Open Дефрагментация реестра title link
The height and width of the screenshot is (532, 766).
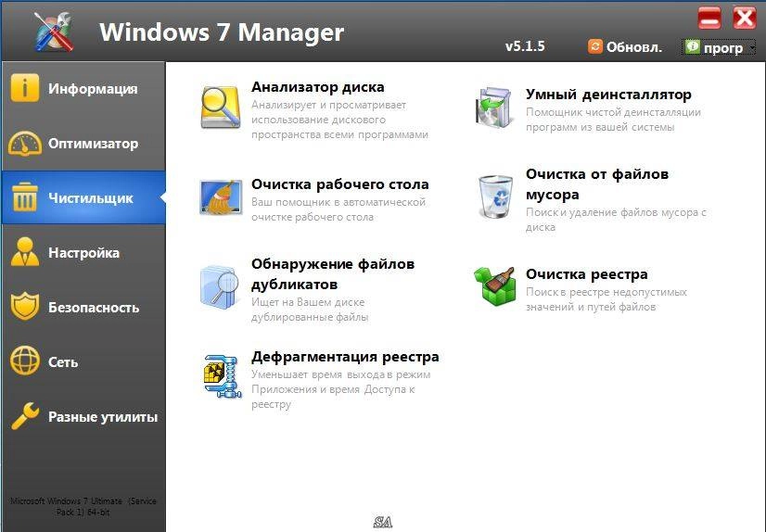coord(345,357)
